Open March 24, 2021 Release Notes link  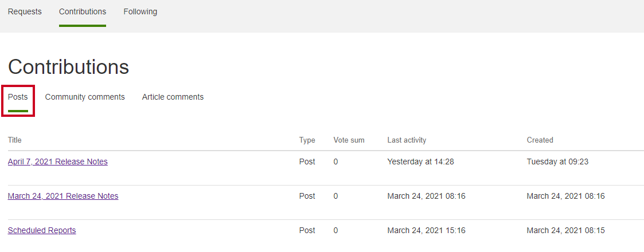click(x=63, y=196)
